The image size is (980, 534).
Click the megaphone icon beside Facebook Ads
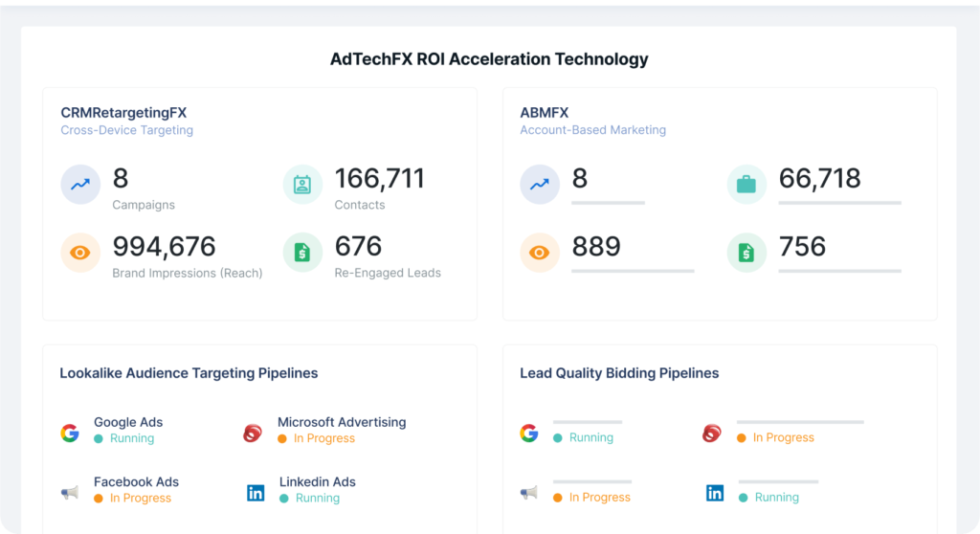coord(70,493)
